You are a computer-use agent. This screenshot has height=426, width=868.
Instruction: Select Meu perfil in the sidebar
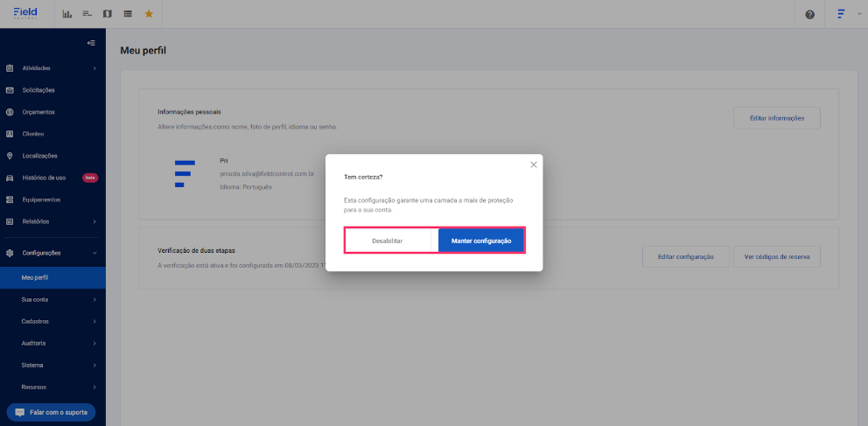coord(52,277)
